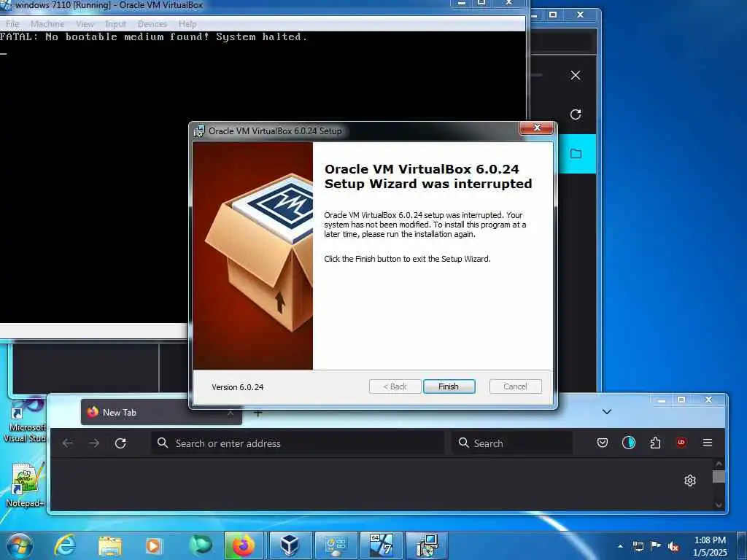Click the folder icon in the dark background window
This screenshot has width=747, height=560.
point(576,153)
